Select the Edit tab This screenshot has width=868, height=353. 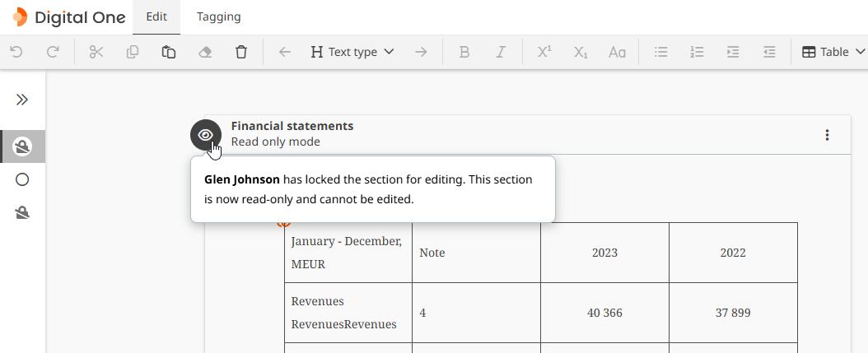click(x=156, y=16)
